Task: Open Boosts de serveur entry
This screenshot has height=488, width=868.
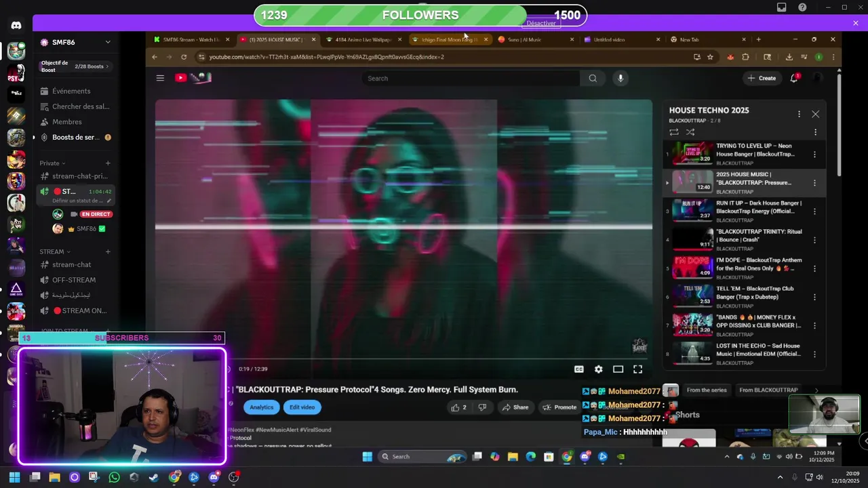Action: coord(75,137)
